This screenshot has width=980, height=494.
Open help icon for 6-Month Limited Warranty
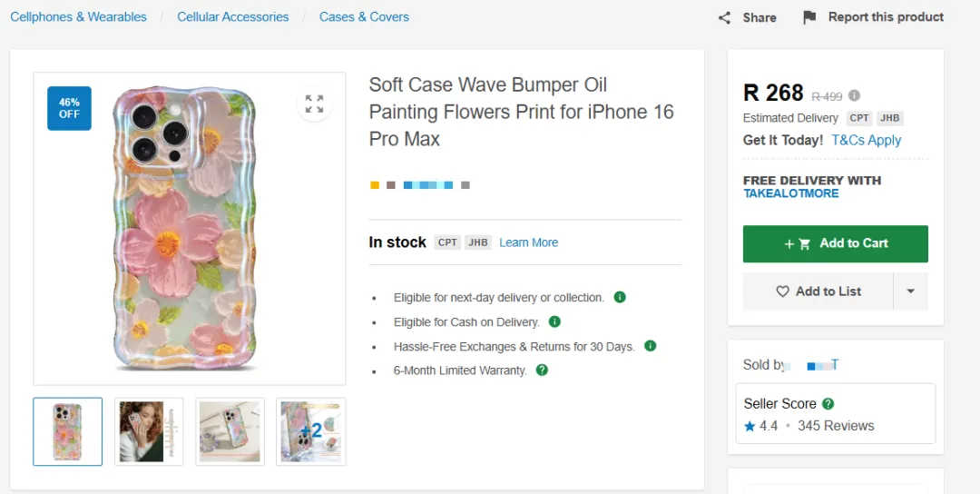point(542,370)
